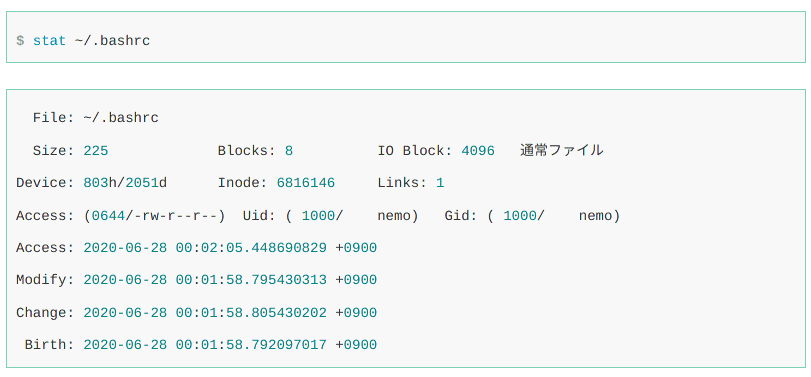The width and height of the screenshot is (811, 377).
Task: Click the ~/.bashrc argument in command
Action: point(112,41)
